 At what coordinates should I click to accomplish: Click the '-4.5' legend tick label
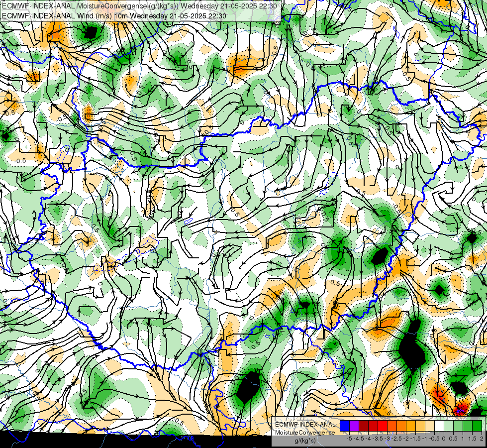359,439
